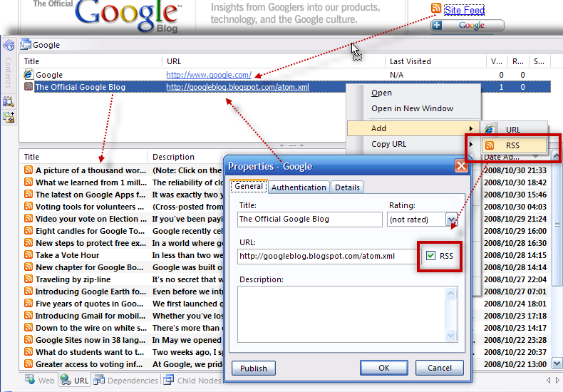Screen dimensions: 563x392
Task: Click the feed list scroll down arrow
Action: 557,363
